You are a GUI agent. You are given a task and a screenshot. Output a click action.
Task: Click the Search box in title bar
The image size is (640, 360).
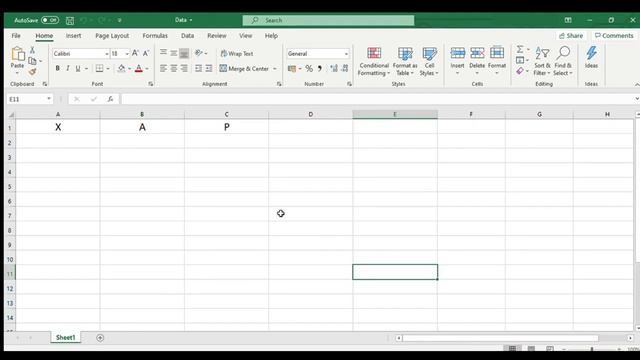tap(328, 20)
